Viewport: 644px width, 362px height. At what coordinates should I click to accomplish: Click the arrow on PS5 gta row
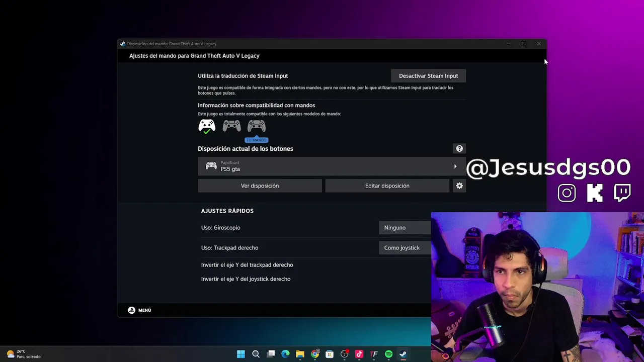(x=455, y=166)
